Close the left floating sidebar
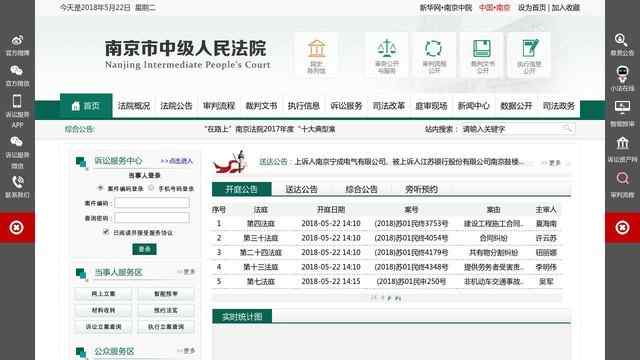 click(17, 227)
